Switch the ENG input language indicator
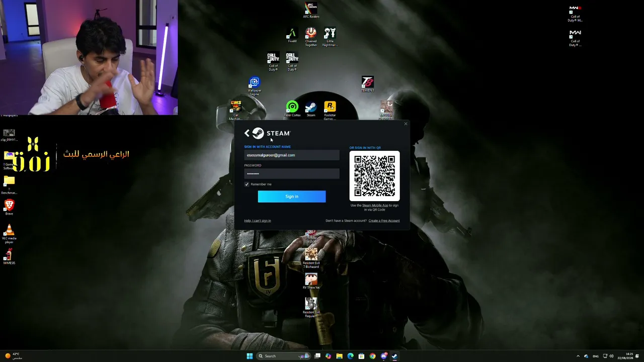Screen dimensions: 644x362 tap(596, 356)
